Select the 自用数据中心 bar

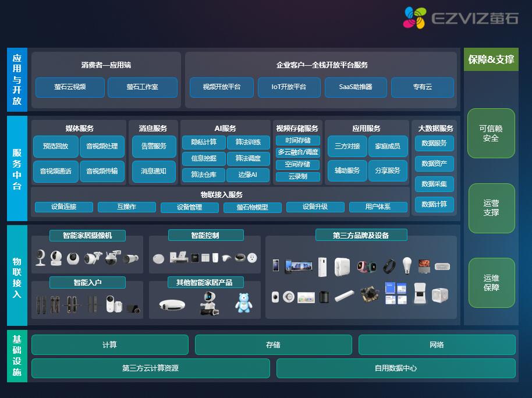pyautogui.click(x=396, y=368)
